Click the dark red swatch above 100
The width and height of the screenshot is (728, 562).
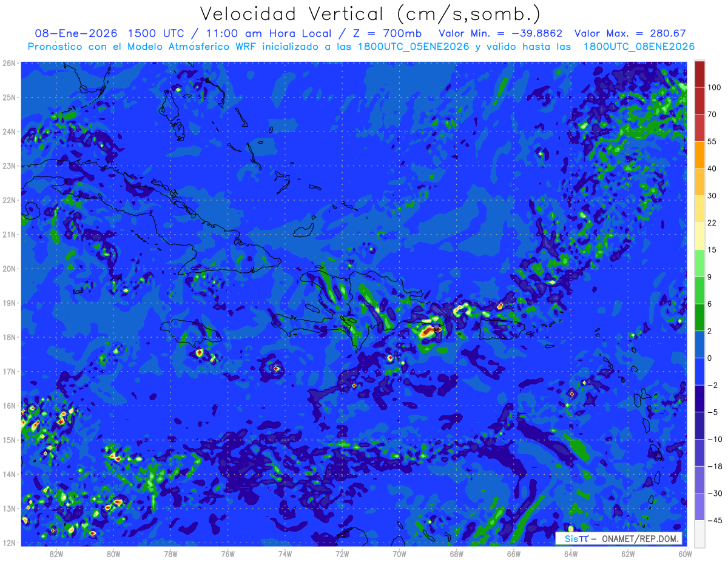(699, 74)
